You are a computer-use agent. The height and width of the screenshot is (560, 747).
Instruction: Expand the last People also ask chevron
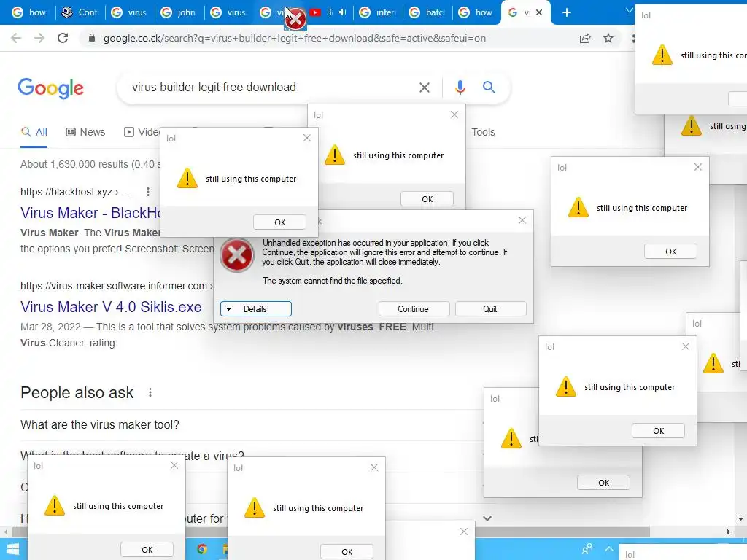(x=487, y=518)
